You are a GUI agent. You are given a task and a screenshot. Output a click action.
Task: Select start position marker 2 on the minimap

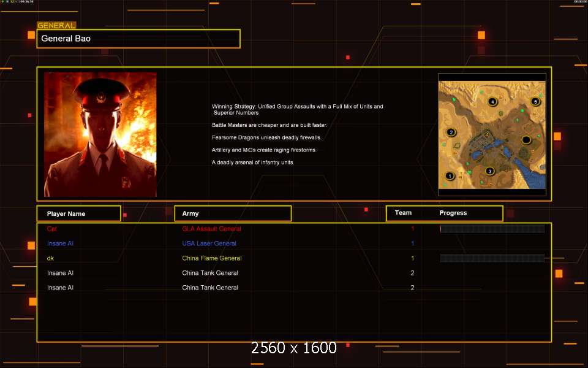[451, 132]
